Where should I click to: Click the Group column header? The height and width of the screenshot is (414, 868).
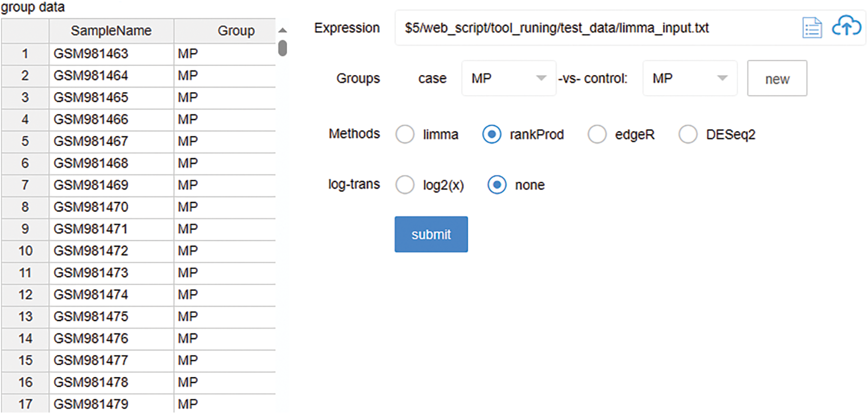235,31
